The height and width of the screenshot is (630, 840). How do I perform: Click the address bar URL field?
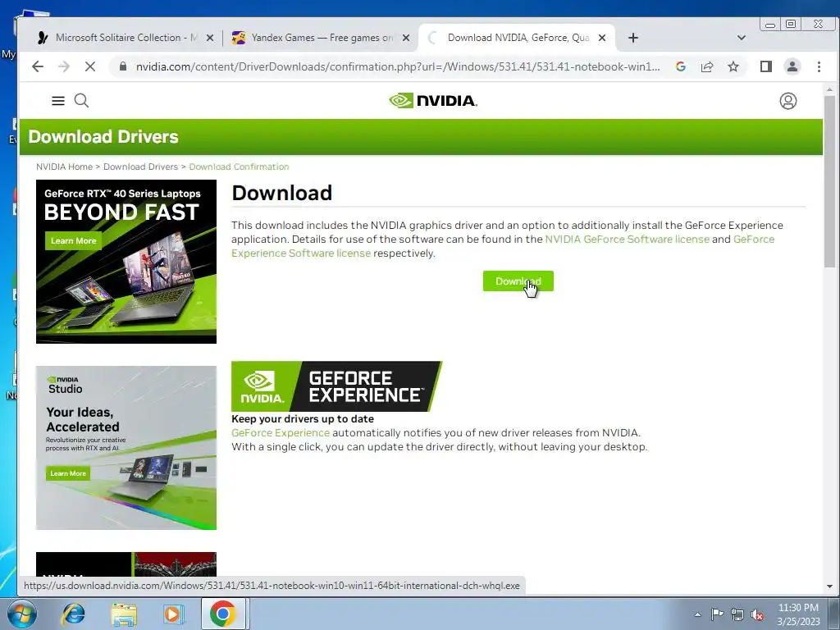coord(398,66)
